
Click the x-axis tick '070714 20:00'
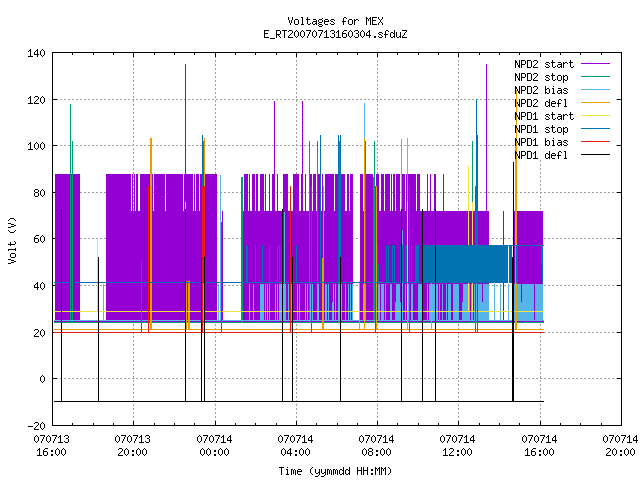(x=620, y=446)
